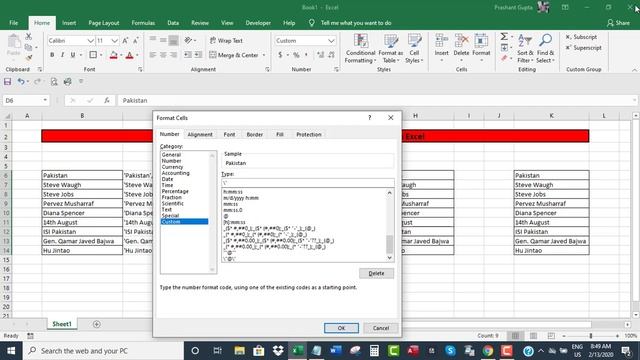Click the AutoSum sigma icon
Image resolution: width=640 pixels, height=360 pixels.
click(504, 37)
